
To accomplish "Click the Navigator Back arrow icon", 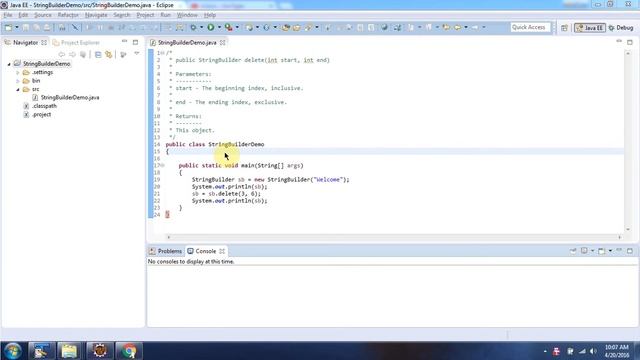I will [62, 54].
